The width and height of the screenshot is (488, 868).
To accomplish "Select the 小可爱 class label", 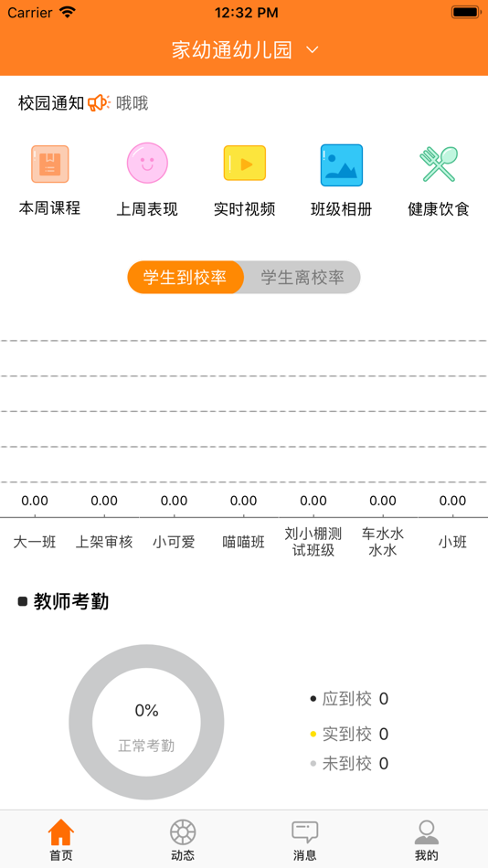I will (x=174, y=542).
